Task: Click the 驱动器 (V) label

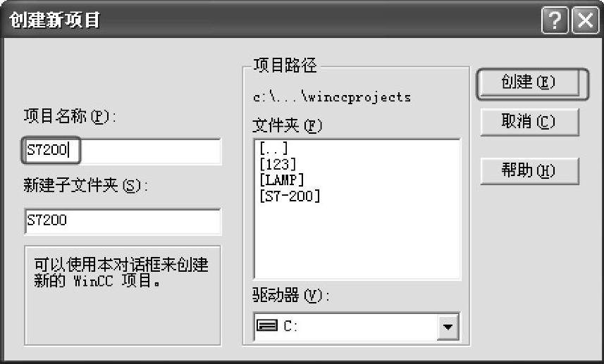Action: pyautogui.click(x=290, y=296)
